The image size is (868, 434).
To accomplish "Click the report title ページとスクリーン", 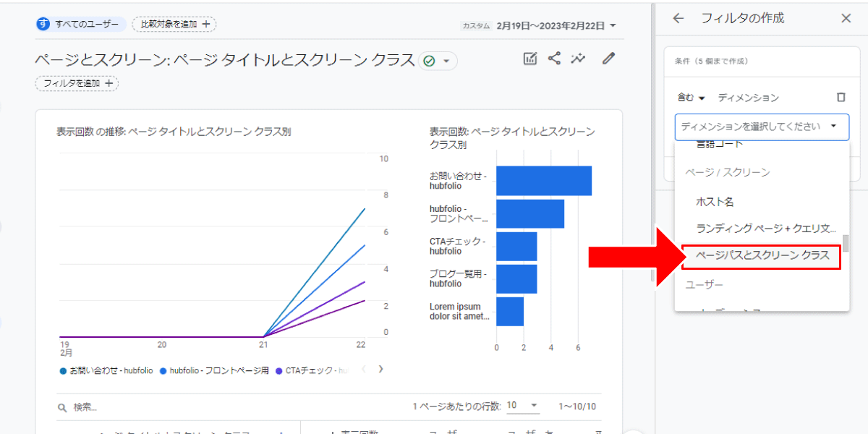I will pyautogui.click(x=225, y=59).
